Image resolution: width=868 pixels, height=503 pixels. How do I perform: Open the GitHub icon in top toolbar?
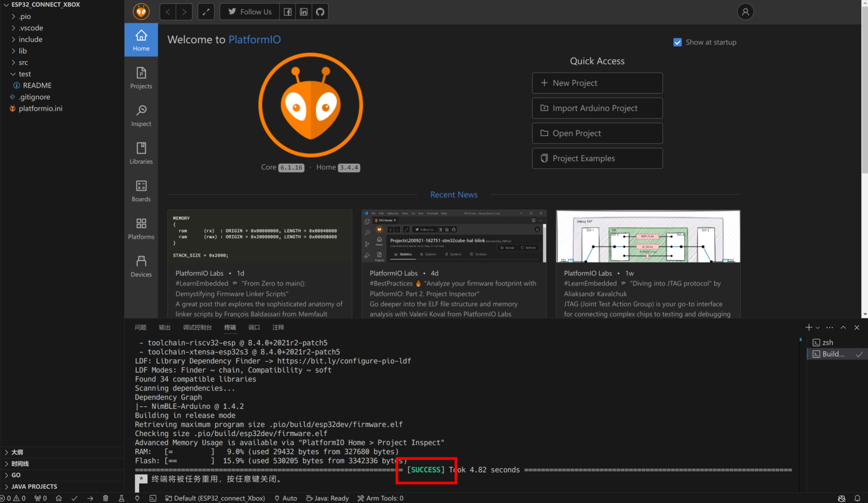point(320,12)
